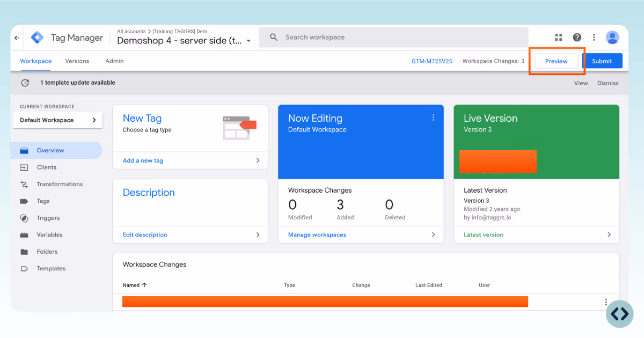Click the account avatar
Image resolution: width=644 pixels, height=338 pixels.
tap(612, 37)
